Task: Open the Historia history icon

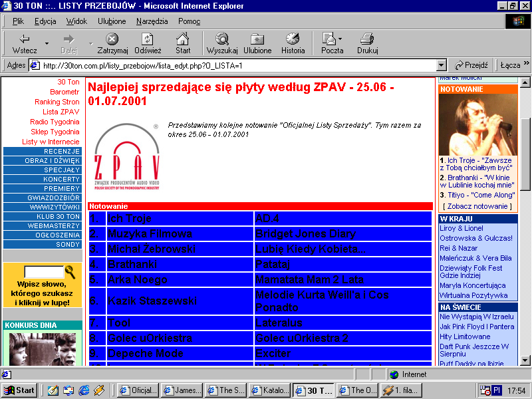Action: [x=293, y=39]
